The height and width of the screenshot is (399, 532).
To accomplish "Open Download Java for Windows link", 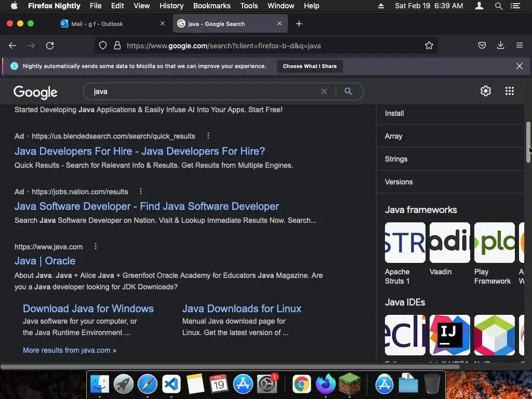I will pyautogui.click(x=88, y=309).
